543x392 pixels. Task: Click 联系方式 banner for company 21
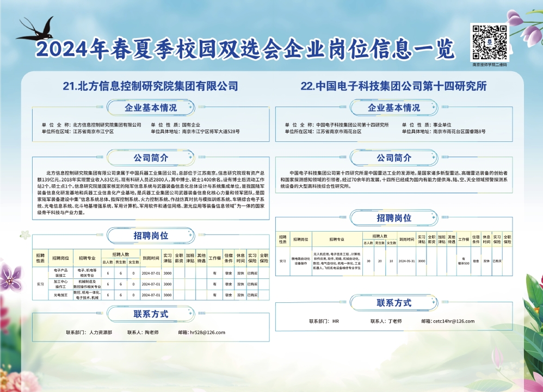[x=151, y=314]
